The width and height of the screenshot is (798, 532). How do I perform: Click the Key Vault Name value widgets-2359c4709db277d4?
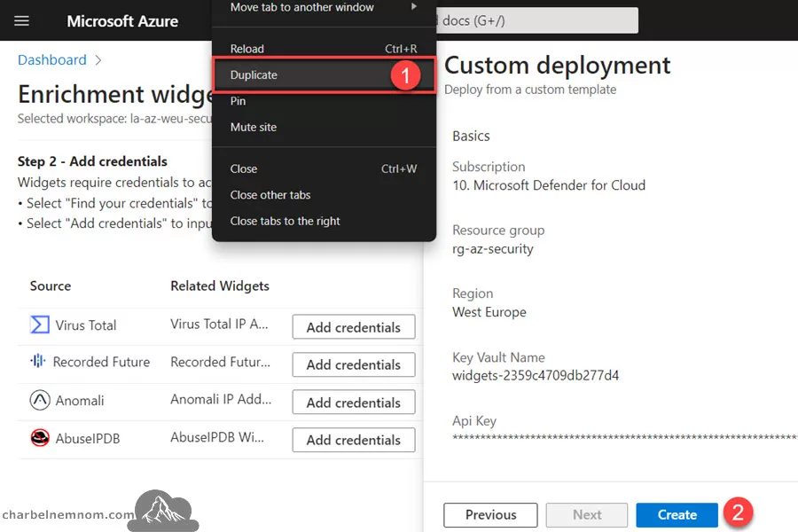tap(536, 376)
